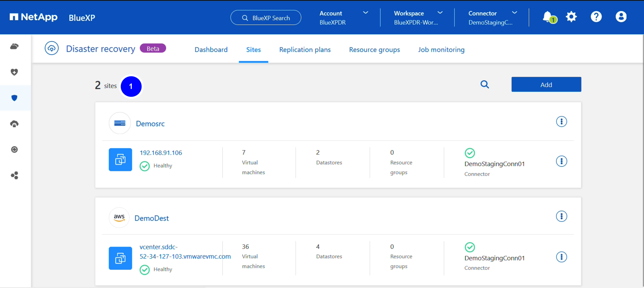Open Demosrc site actions menu
The height and width of the screenshot is (288, 644).
561,122
